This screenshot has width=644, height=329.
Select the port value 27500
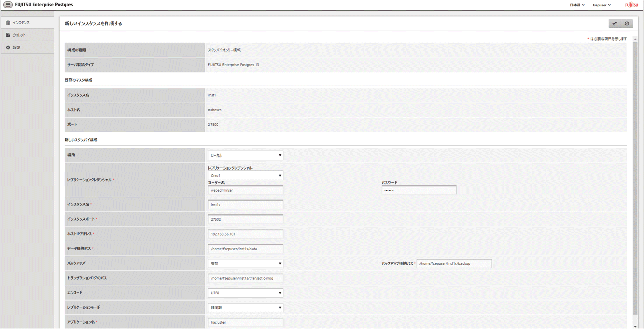pyautogui.click(x=213, y=125)
